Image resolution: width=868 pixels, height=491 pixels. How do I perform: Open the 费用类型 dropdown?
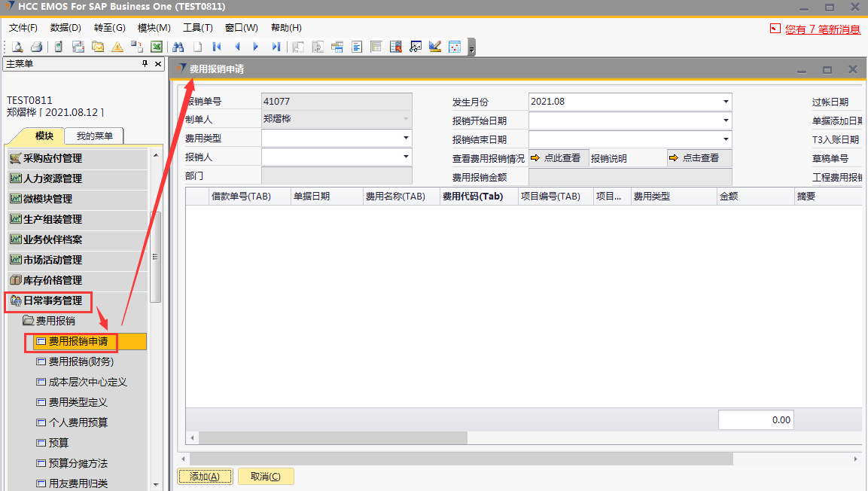(406, 138)
